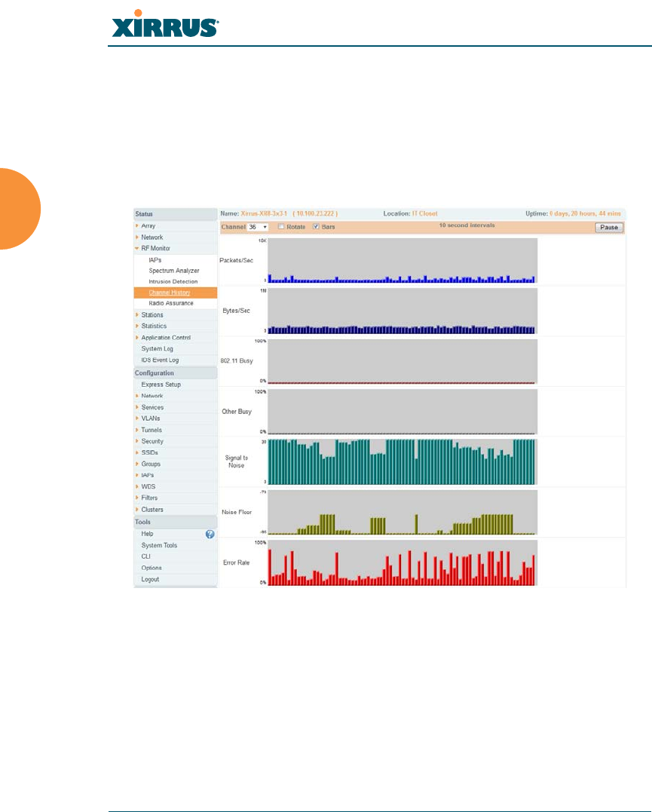The width and height of the screenshot is (652, 812).
Task: Click the Other Busy chart
Action: (x=403, y=412)
